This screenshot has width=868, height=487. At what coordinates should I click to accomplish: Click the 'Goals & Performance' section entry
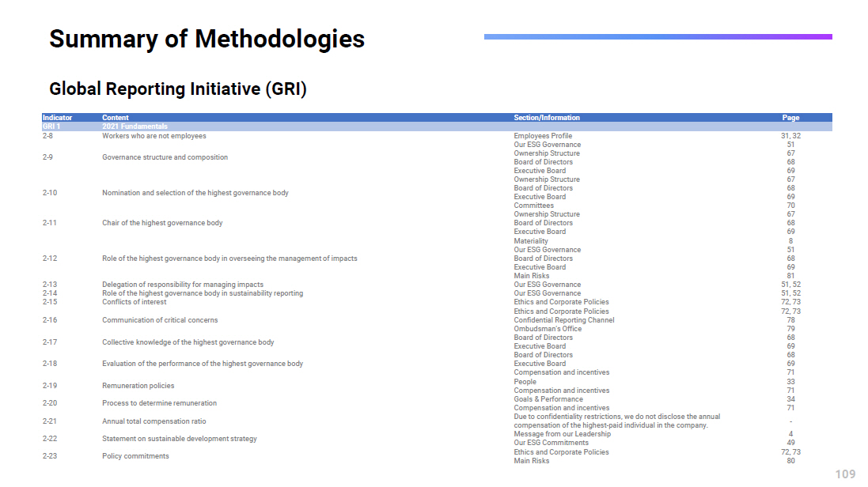548,399
